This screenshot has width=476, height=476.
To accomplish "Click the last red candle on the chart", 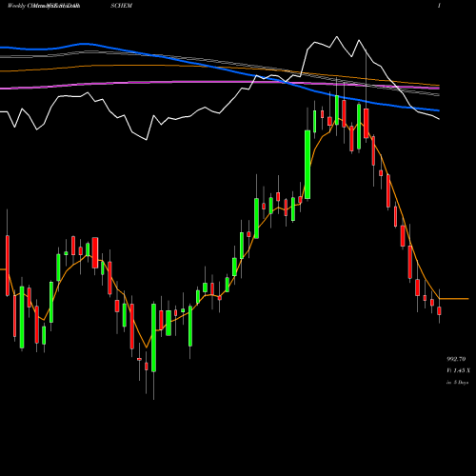I will coord(439,310).
